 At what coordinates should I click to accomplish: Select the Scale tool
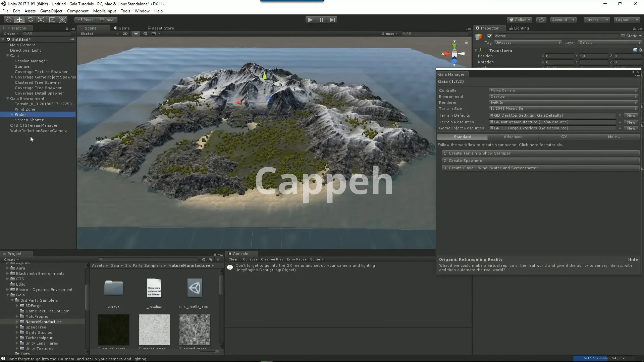pyautogui.click(x=41, y=20)
